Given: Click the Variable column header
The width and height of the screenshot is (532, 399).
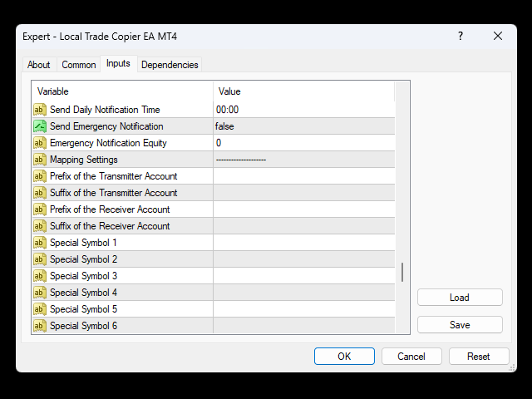Looking at the screenshot, I should click(123, 91).
